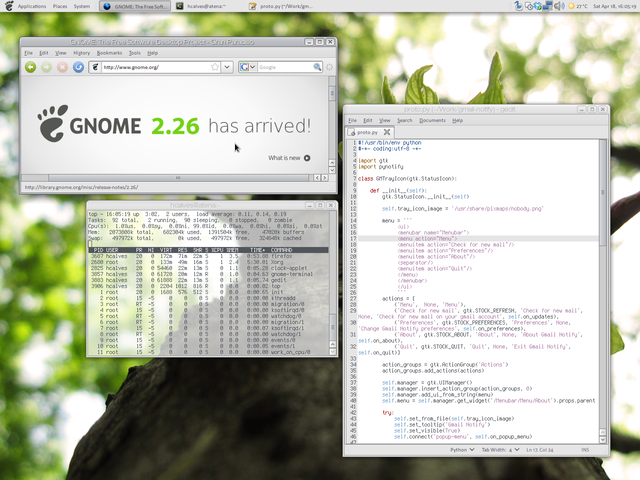Open gedit Documents menu

pyautogui.click(x=432, y=120)
